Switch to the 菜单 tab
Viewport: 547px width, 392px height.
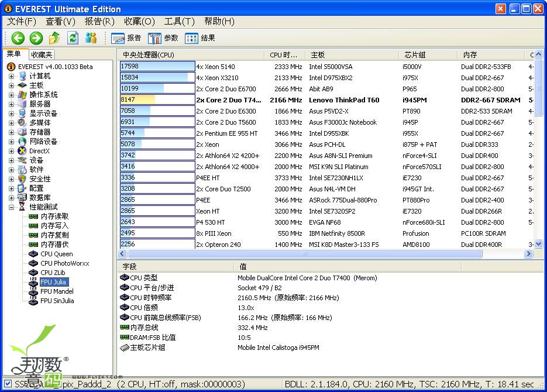[14, 54]
